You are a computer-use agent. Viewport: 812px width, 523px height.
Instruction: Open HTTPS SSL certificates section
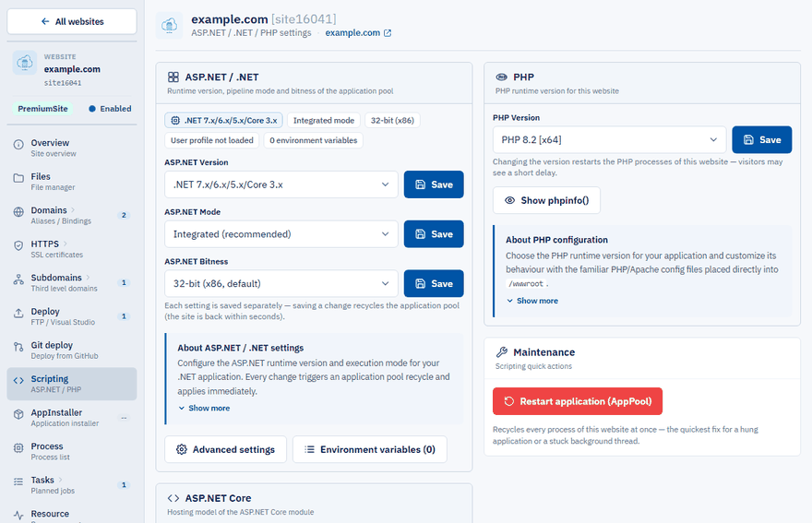(x=72, y=248)
